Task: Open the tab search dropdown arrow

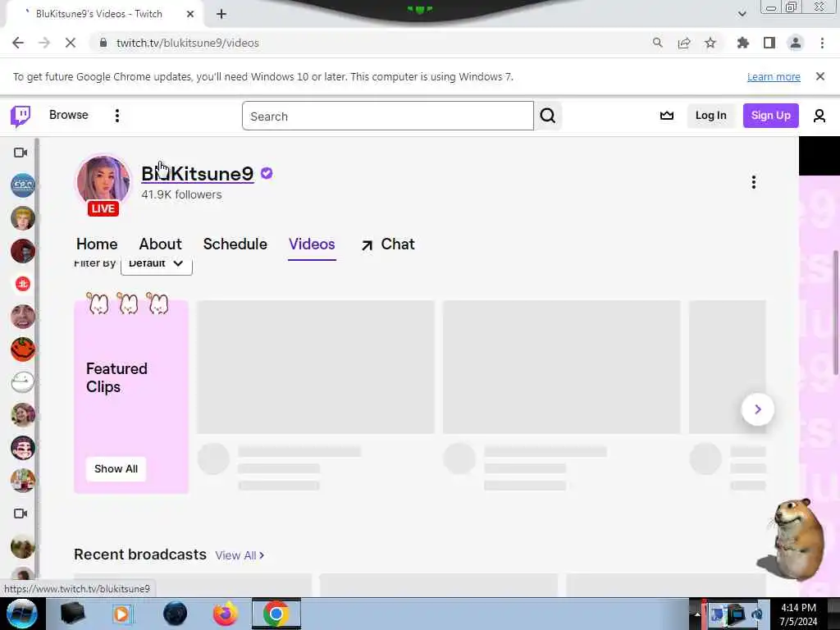Action: pos(742,14)
